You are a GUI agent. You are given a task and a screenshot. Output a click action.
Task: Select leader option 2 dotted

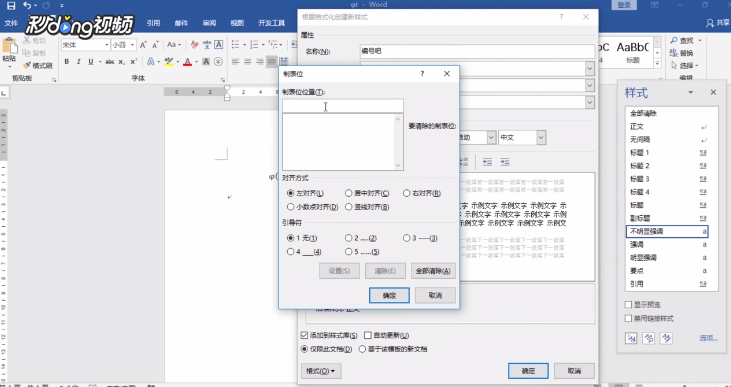click(x=348, y=238)
